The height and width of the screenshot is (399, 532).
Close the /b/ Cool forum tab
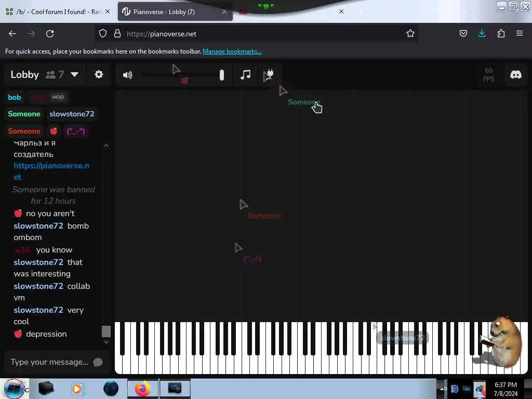pos(108,11)
